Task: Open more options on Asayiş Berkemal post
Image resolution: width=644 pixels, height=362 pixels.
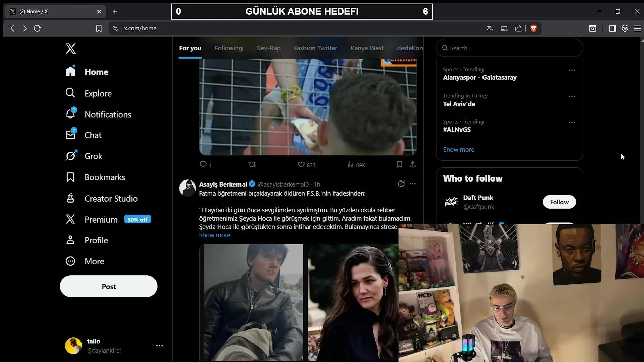Action: [x=413, y=184]
